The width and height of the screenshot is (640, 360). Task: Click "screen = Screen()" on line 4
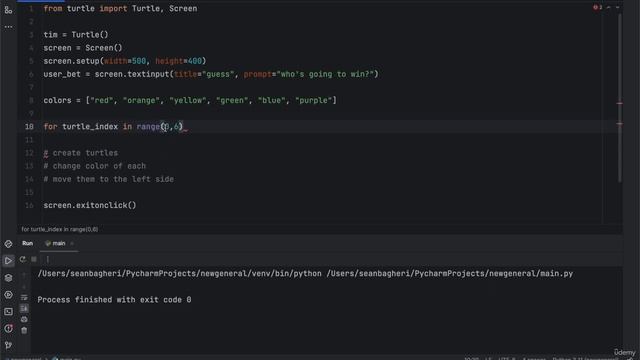tap(83, 48)
